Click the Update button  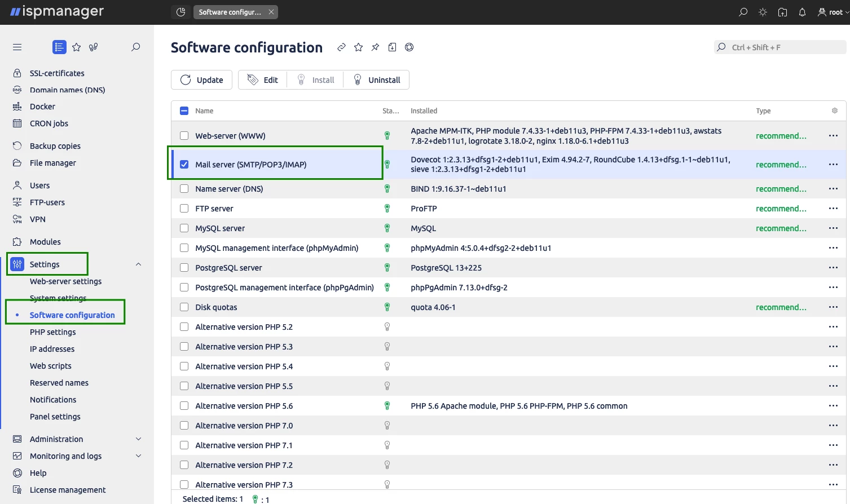[201, 79]
